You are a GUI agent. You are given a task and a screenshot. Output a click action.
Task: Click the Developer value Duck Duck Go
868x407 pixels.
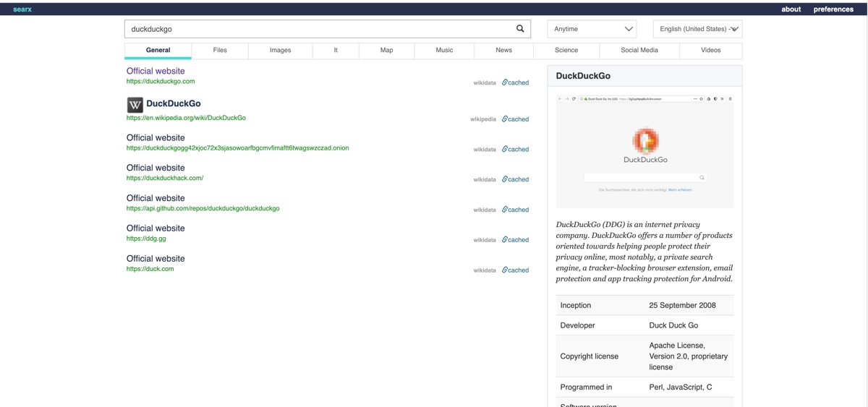pos(673,325)
